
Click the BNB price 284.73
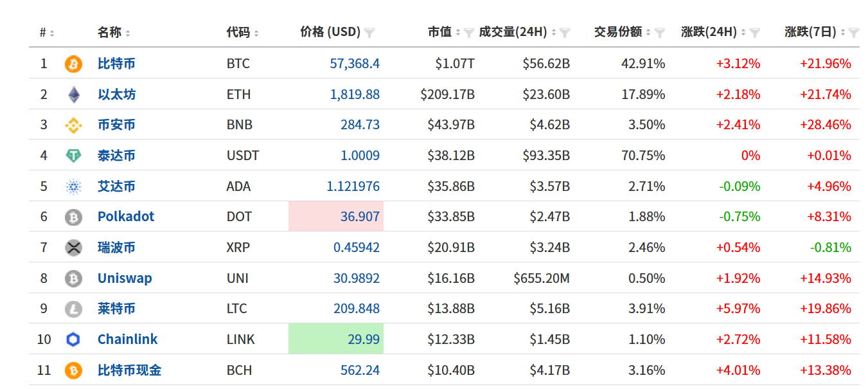point(360,125)
